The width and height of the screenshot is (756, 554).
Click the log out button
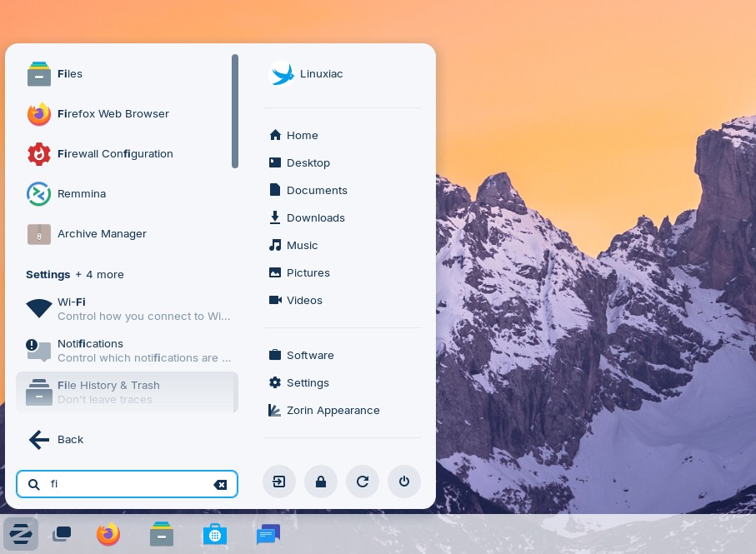279,482
